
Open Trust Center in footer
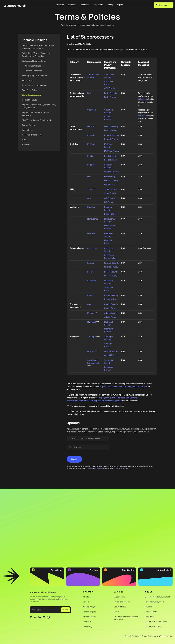149,617
